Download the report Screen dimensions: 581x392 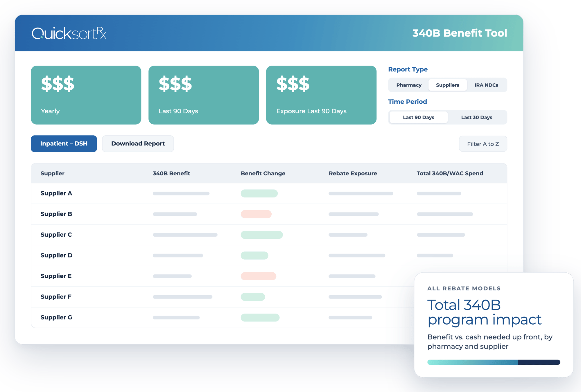click(x=138, y=143)
